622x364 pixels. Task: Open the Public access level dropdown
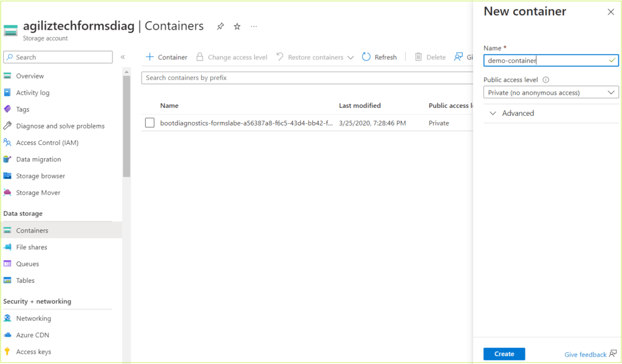(550, 92)
